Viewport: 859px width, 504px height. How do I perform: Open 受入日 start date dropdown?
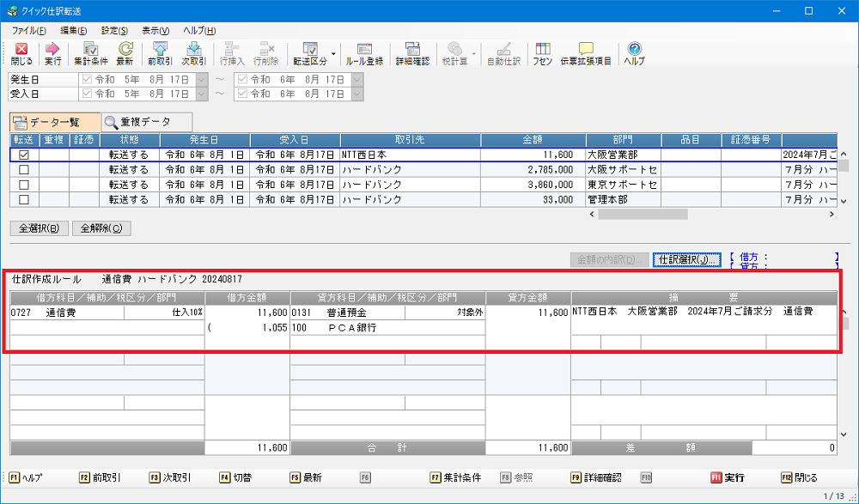(202, 94)
